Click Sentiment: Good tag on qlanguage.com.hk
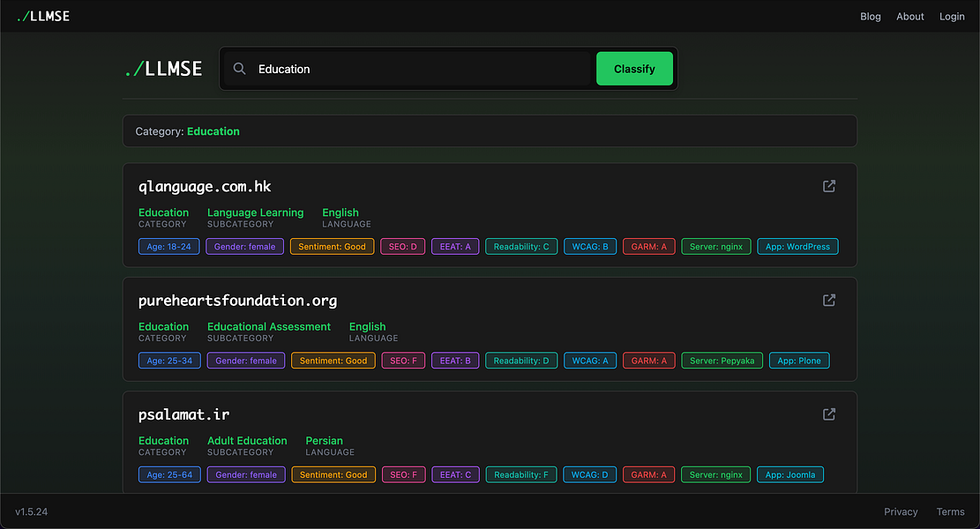This screenshot has height=529, width=980. [332, 247]
